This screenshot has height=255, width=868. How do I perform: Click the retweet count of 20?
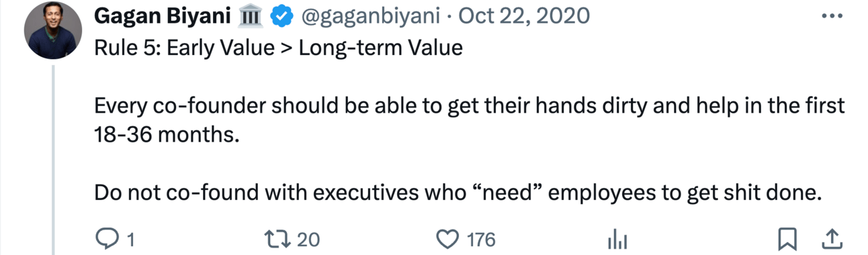(x=308, y=240)
